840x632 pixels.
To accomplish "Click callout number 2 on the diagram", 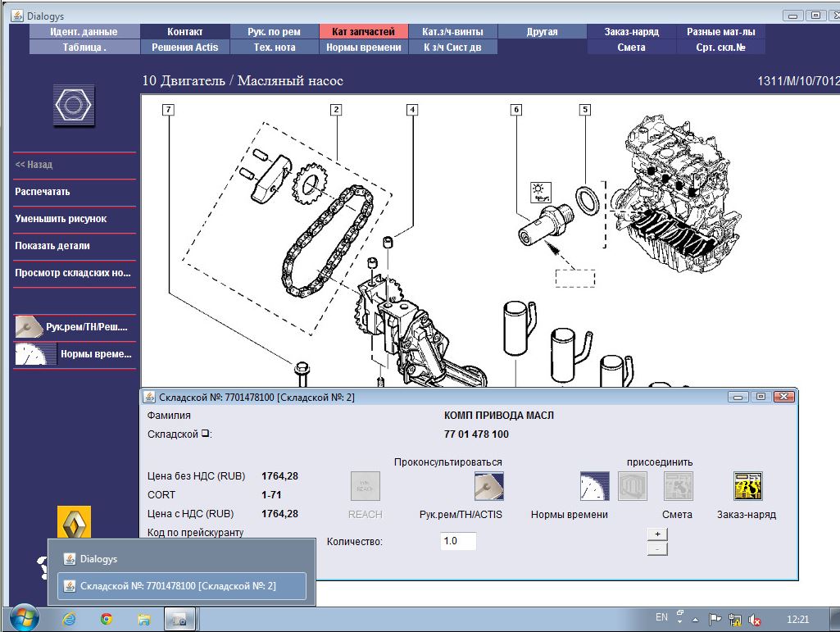I will point(336,110).
